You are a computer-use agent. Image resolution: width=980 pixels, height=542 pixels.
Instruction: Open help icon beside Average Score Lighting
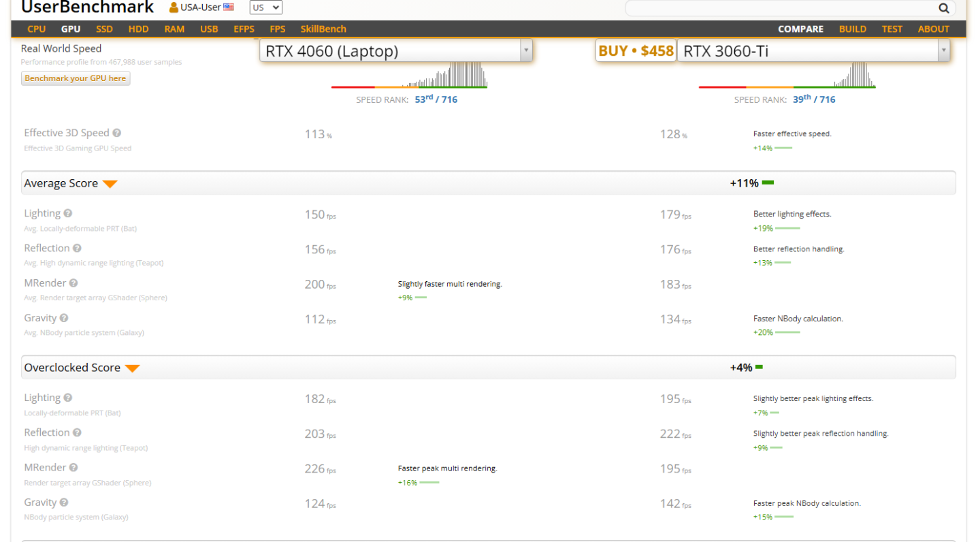(68, 213)
